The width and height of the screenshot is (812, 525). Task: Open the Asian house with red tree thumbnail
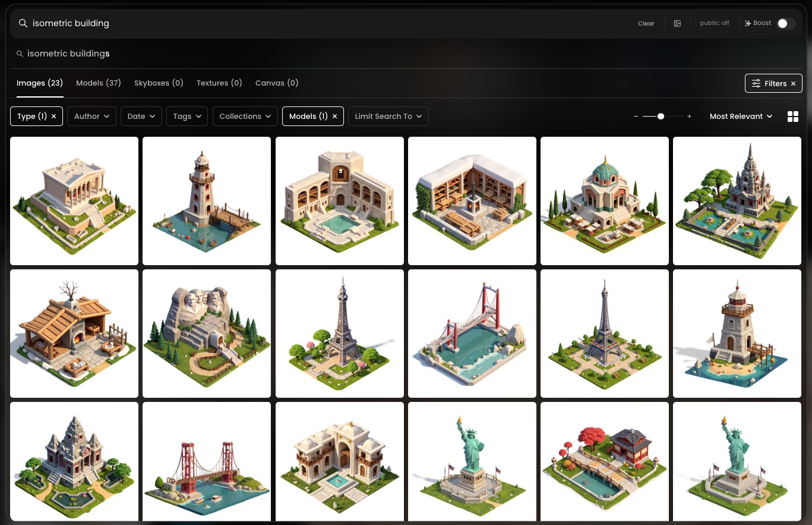605,462
